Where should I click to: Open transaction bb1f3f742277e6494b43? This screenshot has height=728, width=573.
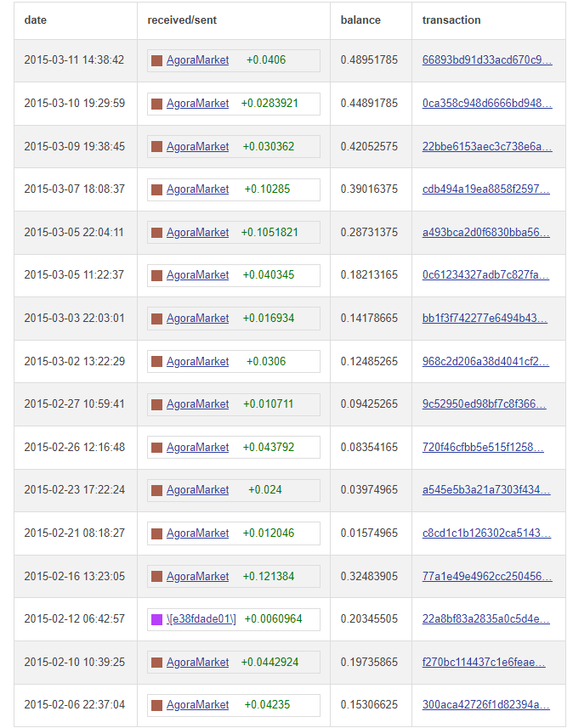coord(485,318)
